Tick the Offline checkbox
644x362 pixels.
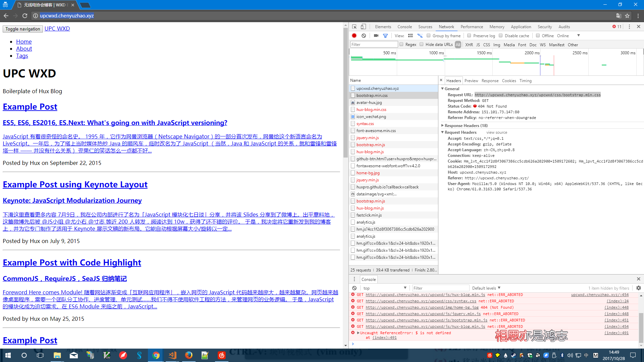tap(538, 36)
